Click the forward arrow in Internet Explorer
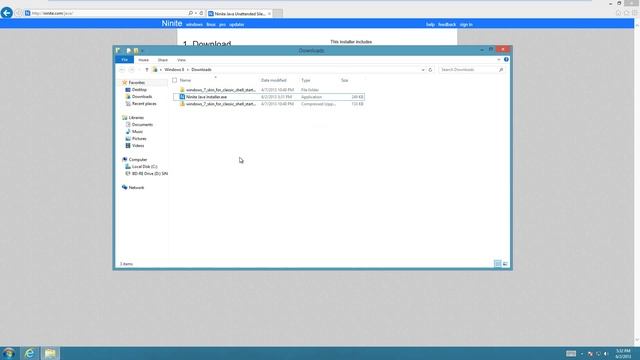 (x=18, y=13)
